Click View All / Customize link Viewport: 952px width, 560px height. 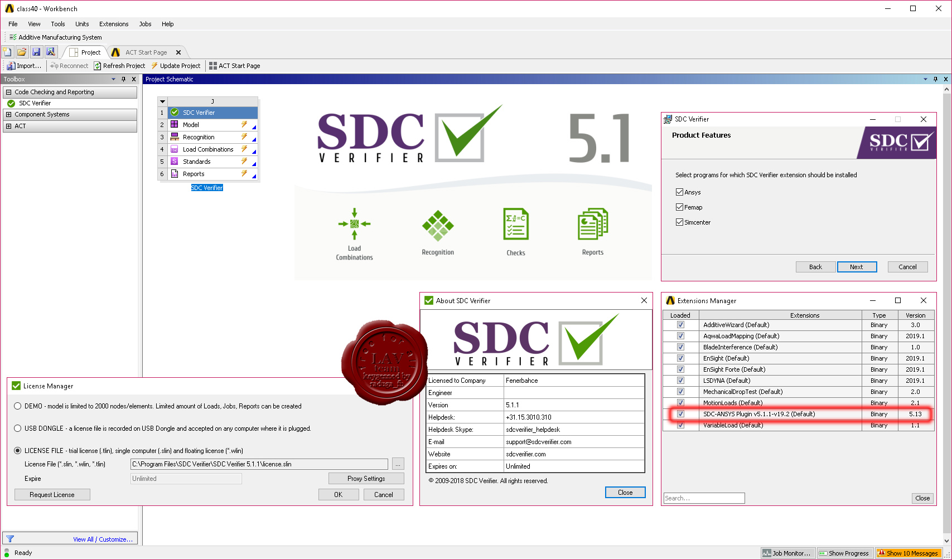click(103, 539)
